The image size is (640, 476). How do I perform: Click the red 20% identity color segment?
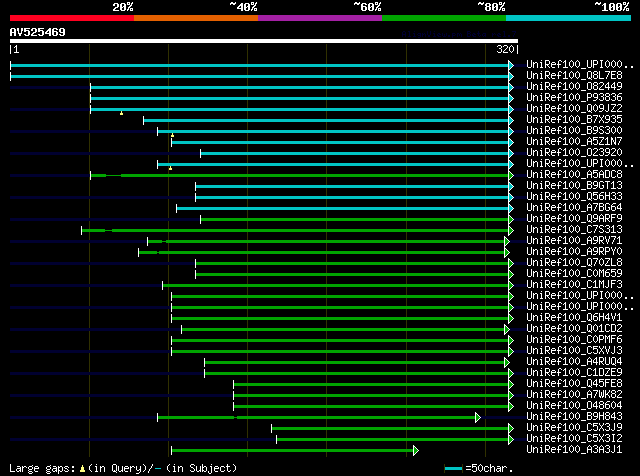(x=72, y=18)
